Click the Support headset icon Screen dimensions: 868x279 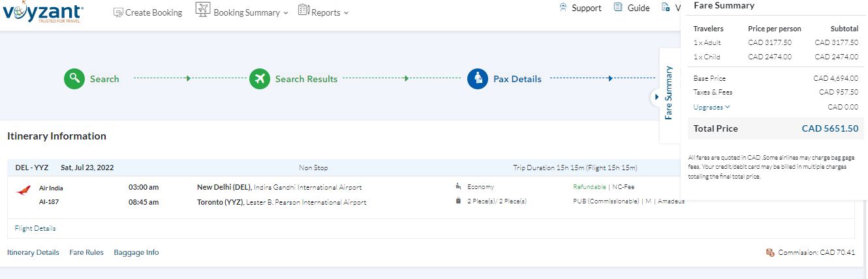coord(563,8)
